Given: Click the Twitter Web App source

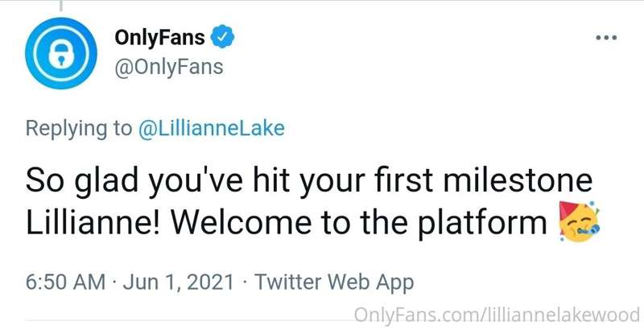Looking at the screenshot, I should coord(333,283).
